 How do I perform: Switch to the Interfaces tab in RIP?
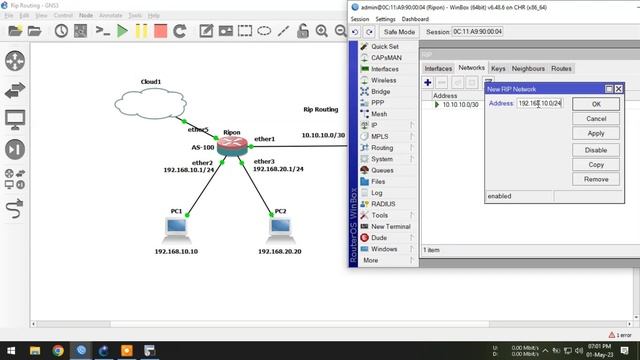[x=438, y=69]
